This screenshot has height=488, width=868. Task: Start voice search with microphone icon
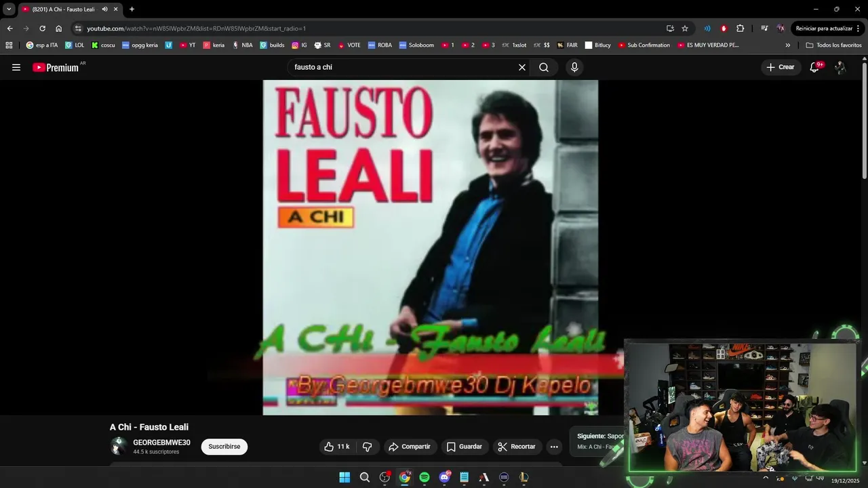pyautogui.click(x=574, y=67)
